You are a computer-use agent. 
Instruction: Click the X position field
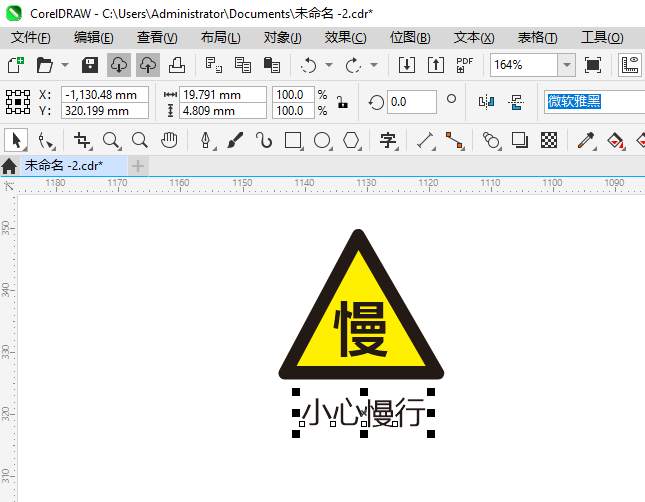(105, 95)
